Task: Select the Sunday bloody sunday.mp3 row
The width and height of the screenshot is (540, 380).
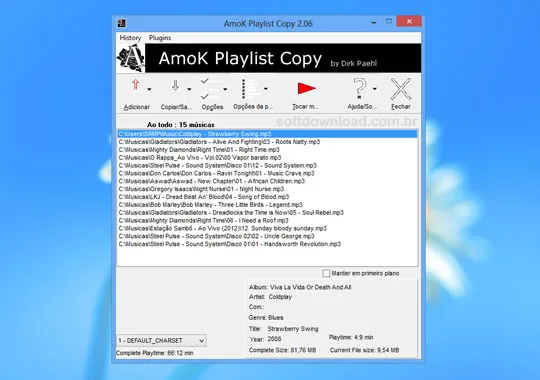Action: click(x=267, y=228)
